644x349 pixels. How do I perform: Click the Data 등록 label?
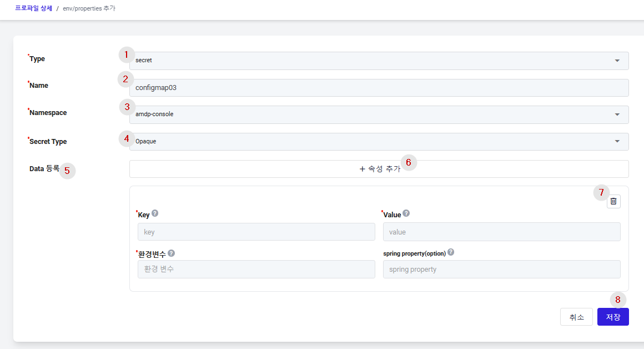[44, 168]
